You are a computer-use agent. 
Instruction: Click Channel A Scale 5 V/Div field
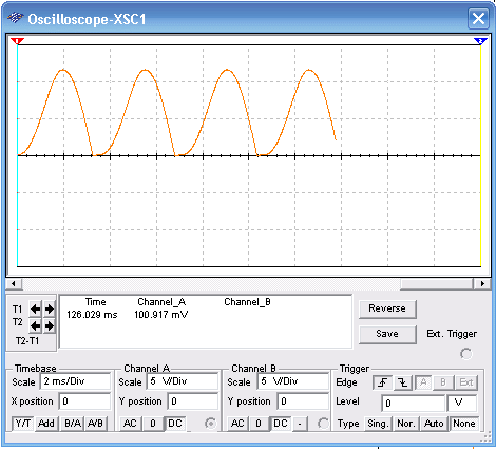click(182, 381)
